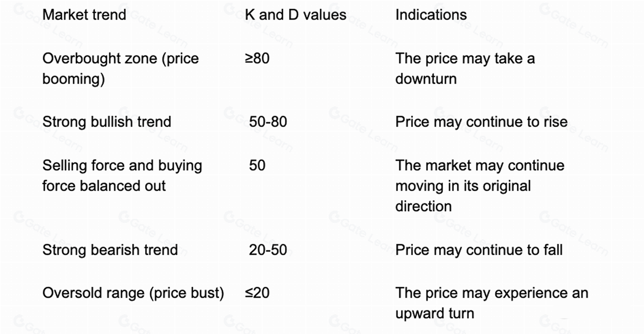Select "Overbought zone (price booming)" text
The image size is (644, 334).
(x=120, y=68)
